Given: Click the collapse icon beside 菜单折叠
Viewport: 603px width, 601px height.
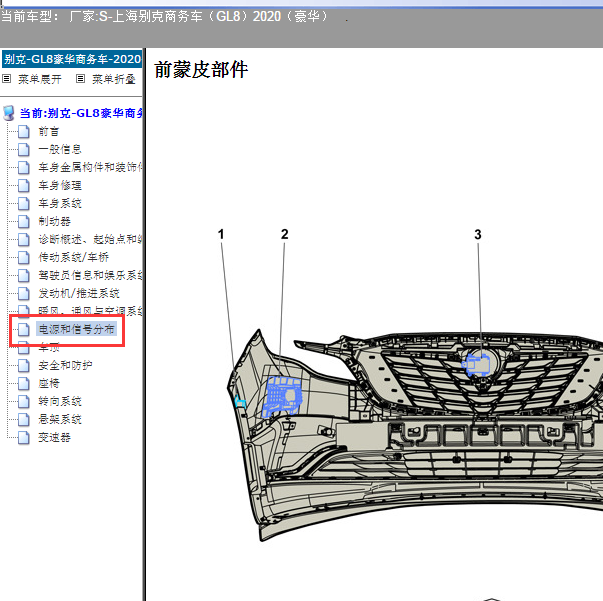Looking at the screenshot, I should tap(80, 79).
